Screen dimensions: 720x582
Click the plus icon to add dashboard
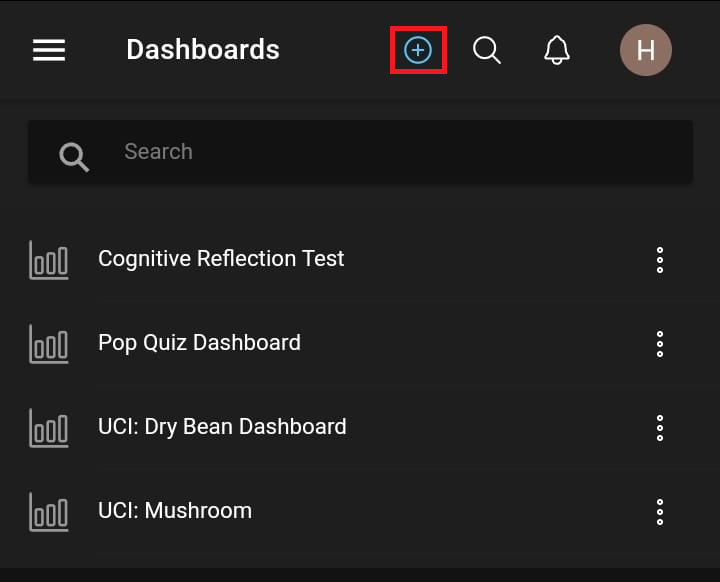pos(418,50)
